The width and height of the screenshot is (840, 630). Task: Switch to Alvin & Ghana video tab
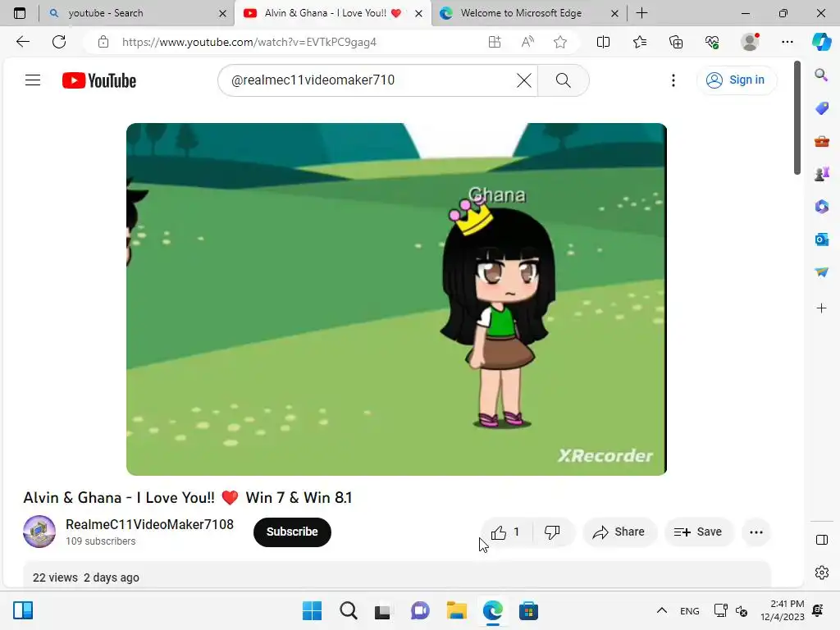pyautogui.click(x=332, y=13)
